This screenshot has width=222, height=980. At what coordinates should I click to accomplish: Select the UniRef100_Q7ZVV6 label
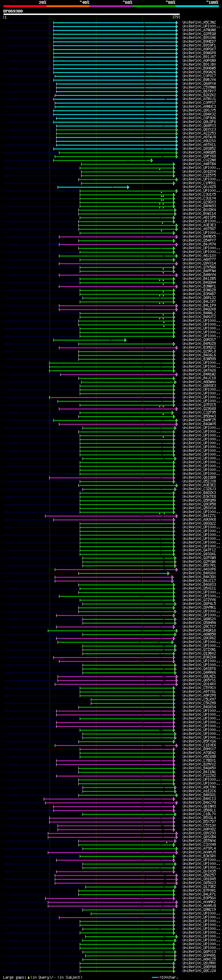199,600
